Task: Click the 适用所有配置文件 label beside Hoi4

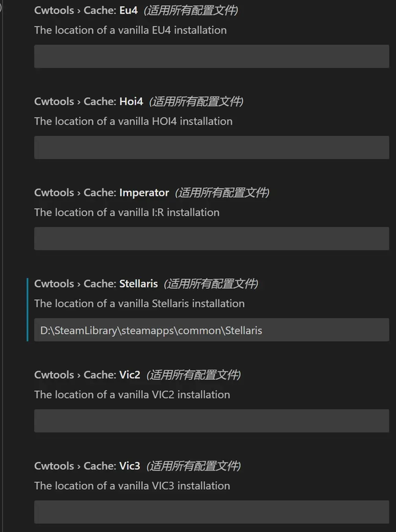Action: 197,102
